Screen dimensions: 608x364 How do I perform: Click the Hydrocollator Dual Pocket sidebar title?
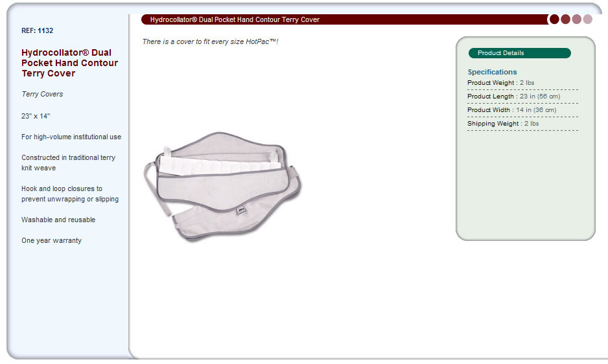tap(69, 63)
